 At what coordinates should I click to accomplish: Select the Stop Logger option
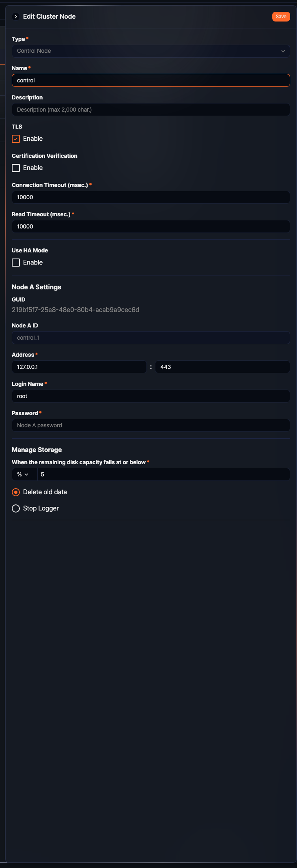15,508
